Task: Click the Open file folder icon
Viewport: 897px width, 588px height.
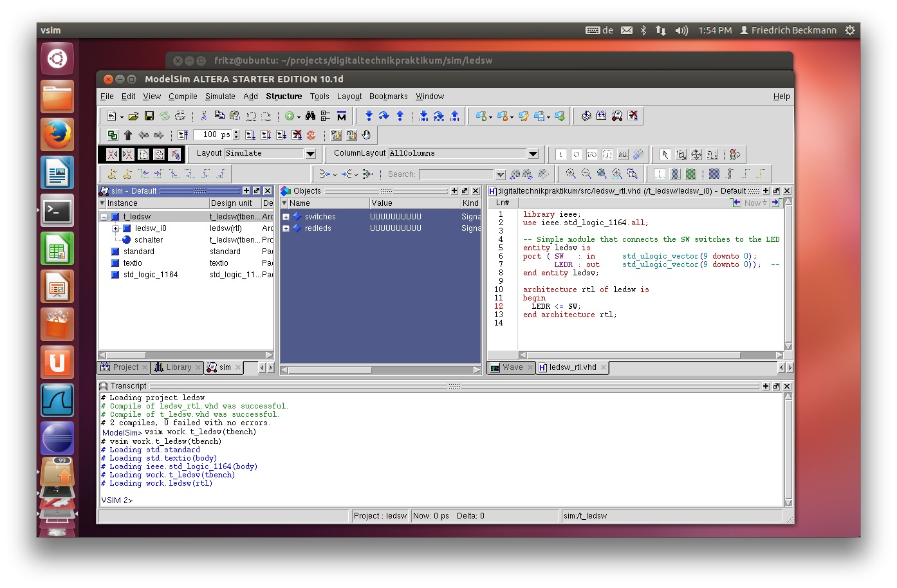Action: coord(133,116)
